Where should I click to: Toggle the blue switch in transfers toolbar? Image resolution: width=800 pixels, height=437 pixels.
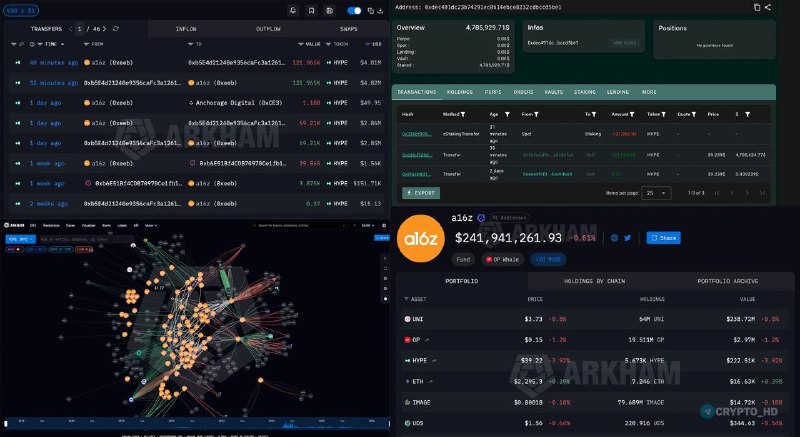click(x=354, y=10)
